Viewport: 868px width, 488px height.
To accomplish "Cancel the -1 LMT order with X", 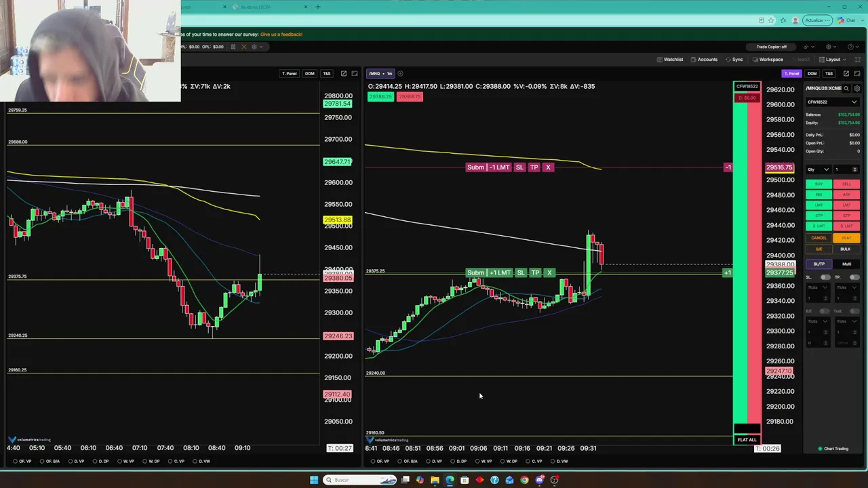I will [548, 167].
